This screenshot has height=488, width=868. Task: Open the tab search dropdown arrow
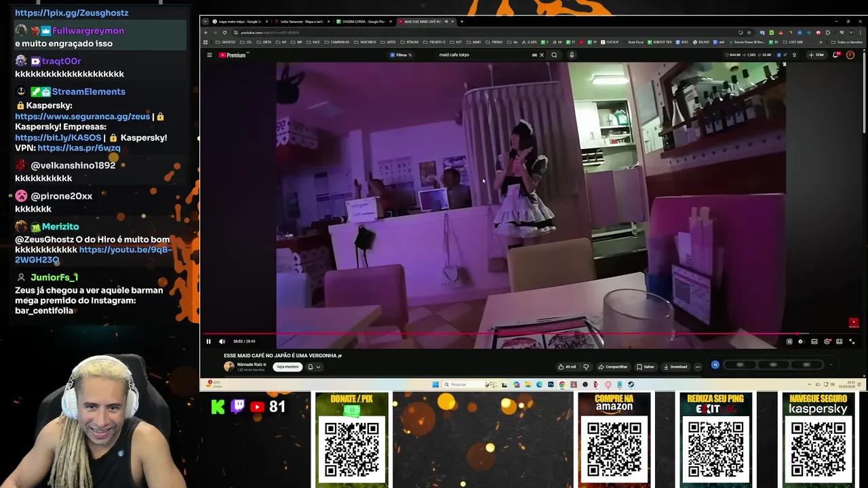click(x=205, y=21)
